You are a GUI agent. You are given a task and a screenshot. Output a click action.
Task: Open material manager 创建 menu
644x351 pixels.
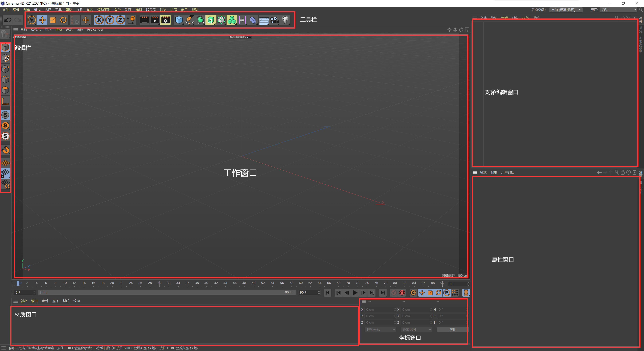(24, 301)
